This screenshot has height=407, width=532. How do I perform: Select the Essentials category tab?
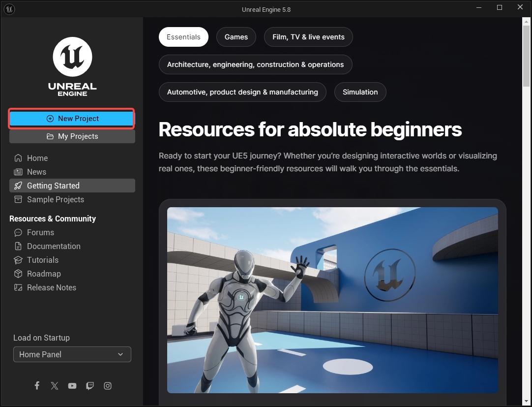tap(183, 37)
